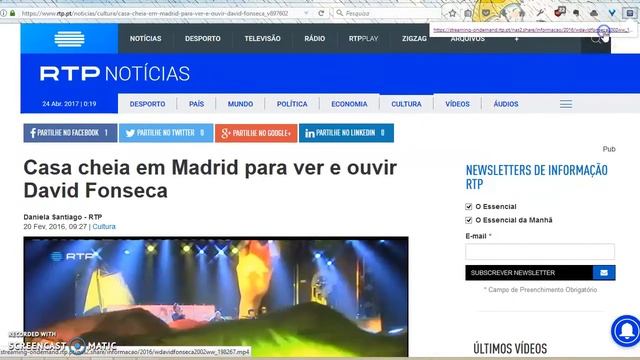Viewport: 640px width, 360px height.
Task: Click the 'Últimos Vídeos' heading
Action: tap(510, 349)
